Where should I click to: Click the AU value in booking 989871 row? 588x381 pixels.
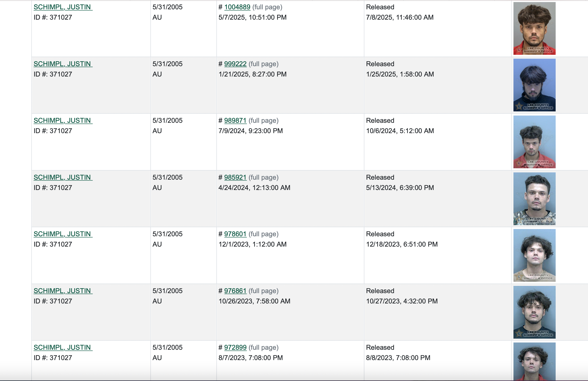[x=157, y=131]
